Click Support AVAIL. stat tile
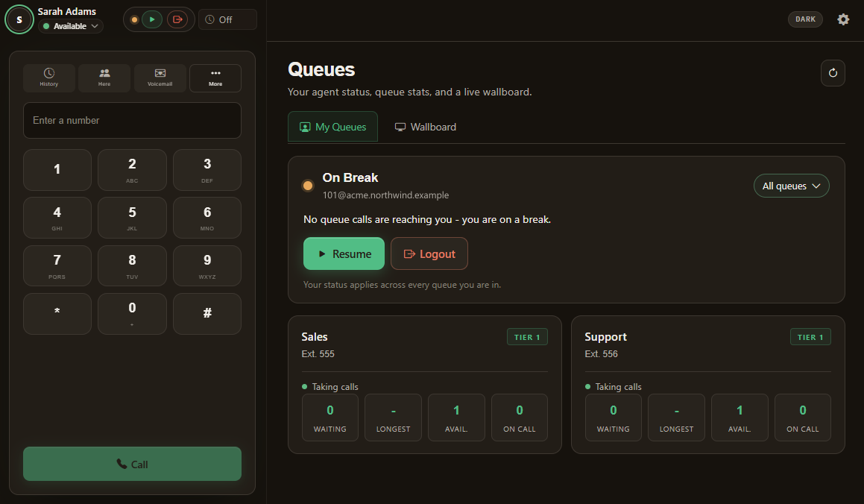The width and height of the screenshot is (864, 504). click(x=740, y=418)
